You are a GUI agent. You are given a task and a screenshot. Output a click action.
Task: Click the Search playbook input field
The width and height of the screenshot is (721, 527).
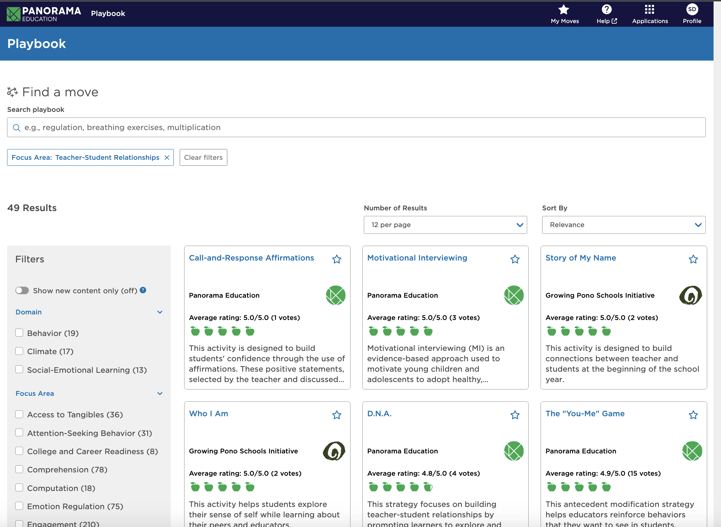pyautogui.click(x=356, y=127)
